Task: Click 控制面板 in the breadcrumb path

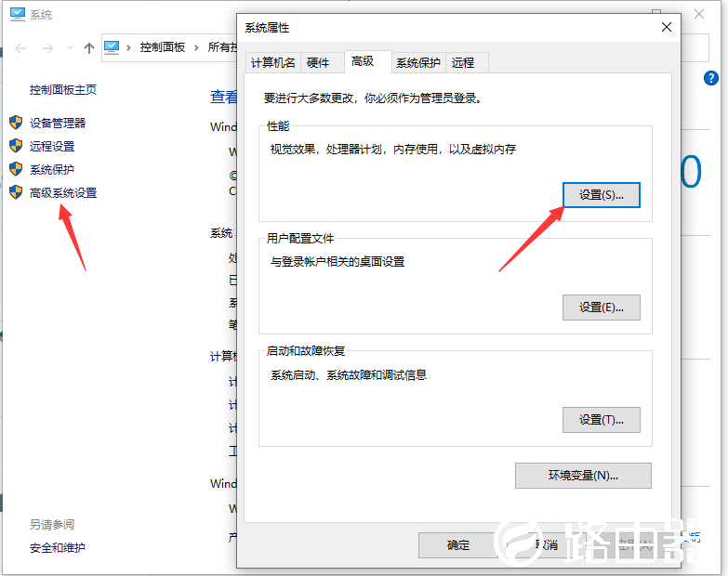Action: click(163, 47)
